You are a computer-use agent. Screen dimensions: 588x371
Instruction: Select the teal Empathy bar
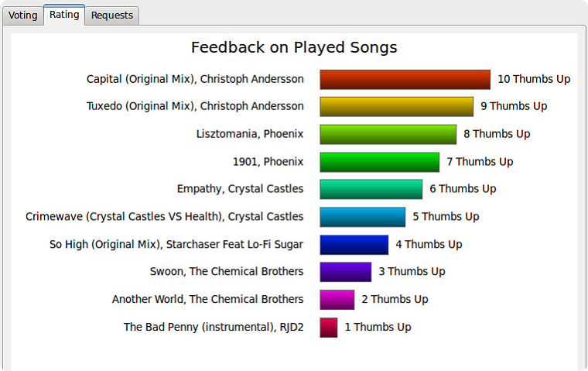(371, 189)
